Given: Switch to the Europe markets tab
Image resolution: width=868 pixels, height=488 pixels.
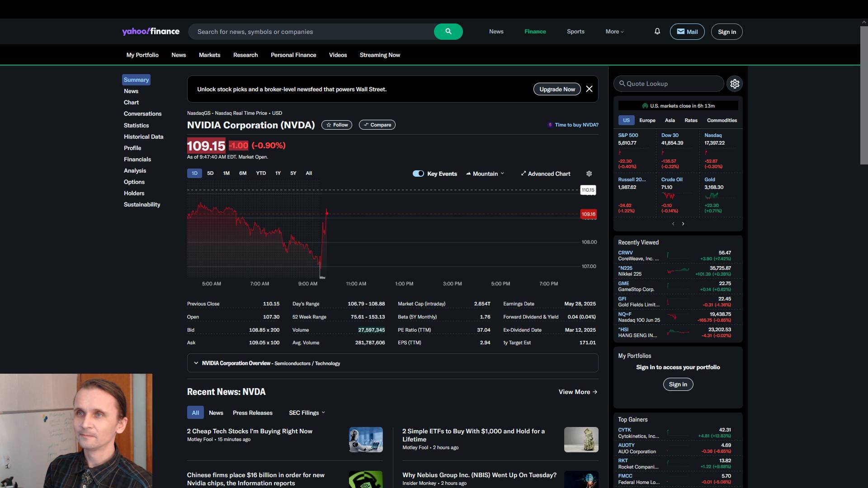Looking at the screenshot, I should (647, 120).
